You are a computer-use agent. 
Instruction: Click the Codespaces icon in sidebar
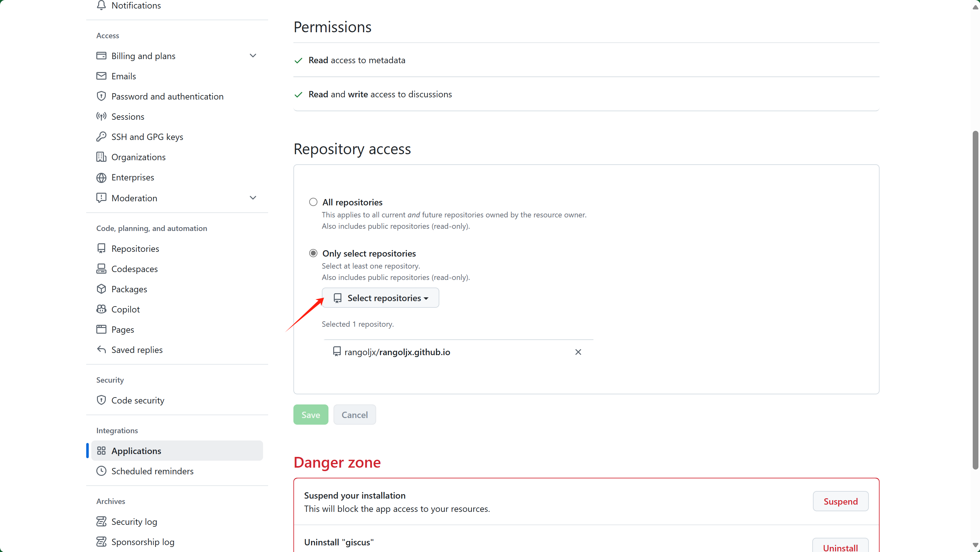tap(101, 269)
